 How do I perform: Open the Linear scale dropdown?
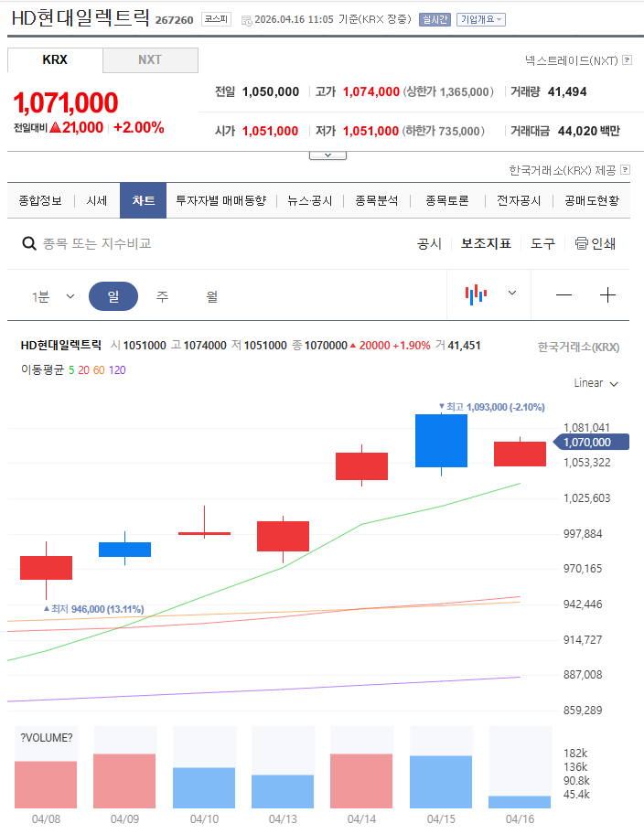point(596,383)
